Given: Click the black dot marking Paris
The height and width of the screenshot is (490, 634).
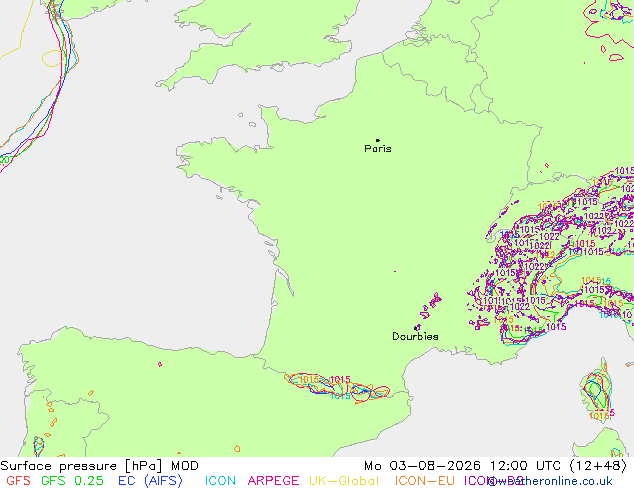Looking at the screenshot, I should 378,140.
